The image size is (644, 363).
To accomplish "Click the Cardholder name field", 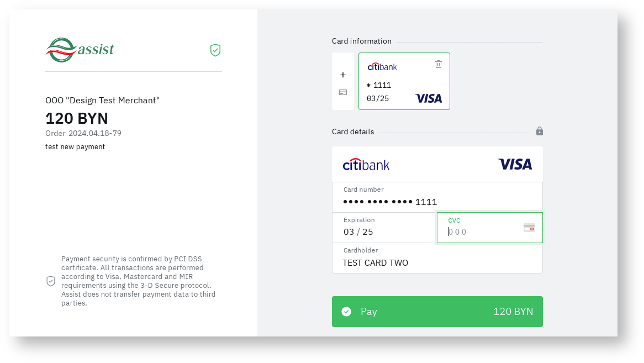I will [437, 262].
